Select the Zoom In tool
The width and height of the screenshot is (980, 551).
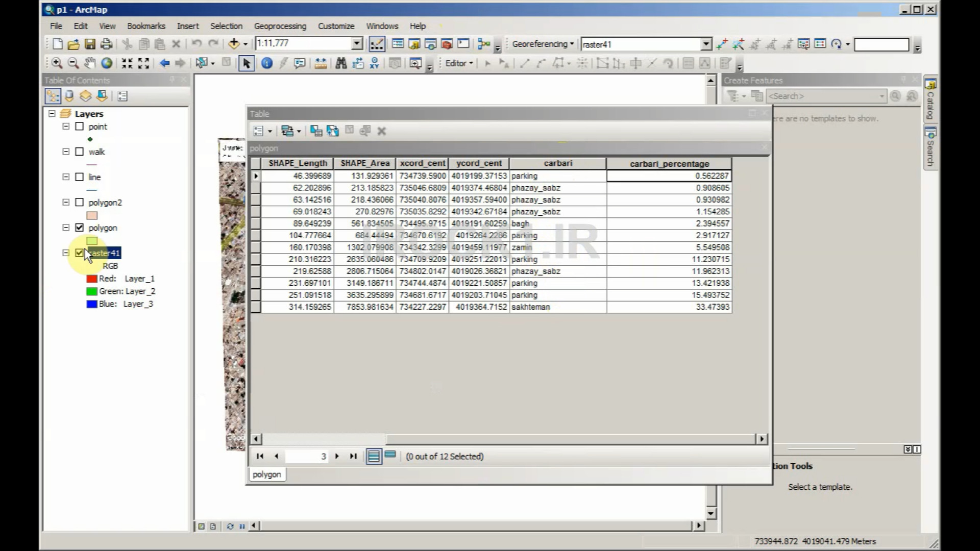(x=57, y=63)
